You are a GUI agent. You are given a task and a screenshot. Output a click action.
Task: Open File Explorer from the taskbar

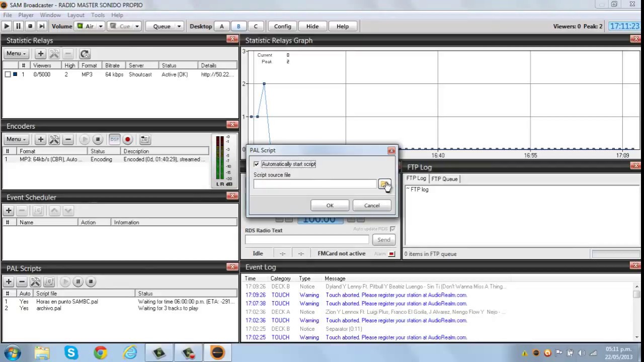point(42,352)
